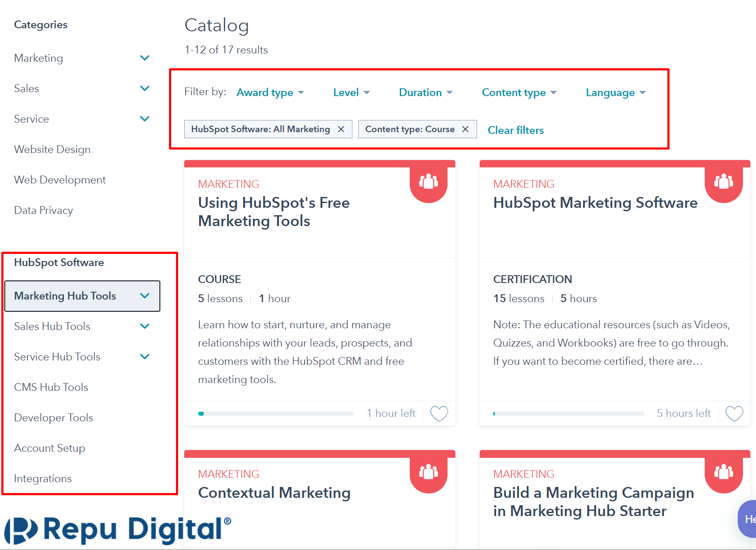Click the '1 hour left' text
Image resolution: width=756 pixels, height=550 pixels.
coord(391,413)
